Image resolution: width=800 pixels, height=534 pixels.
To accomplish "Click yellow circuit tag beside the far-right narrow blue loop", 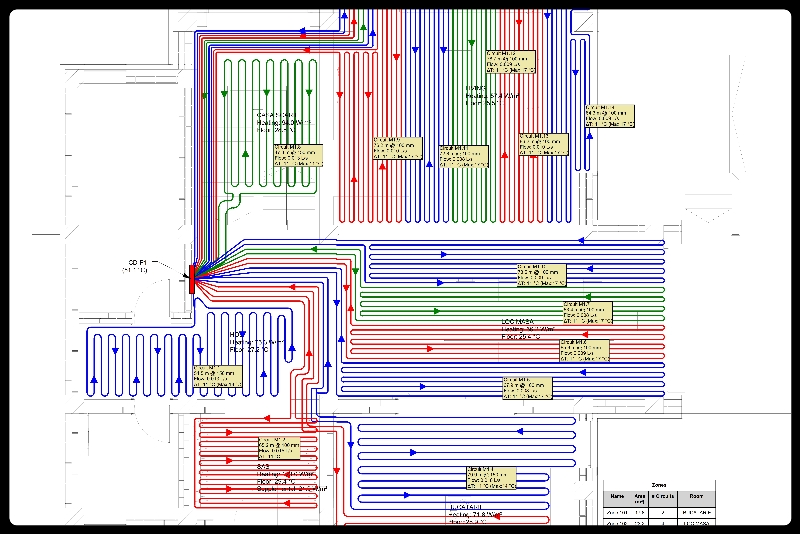I will tap(610, 116).
